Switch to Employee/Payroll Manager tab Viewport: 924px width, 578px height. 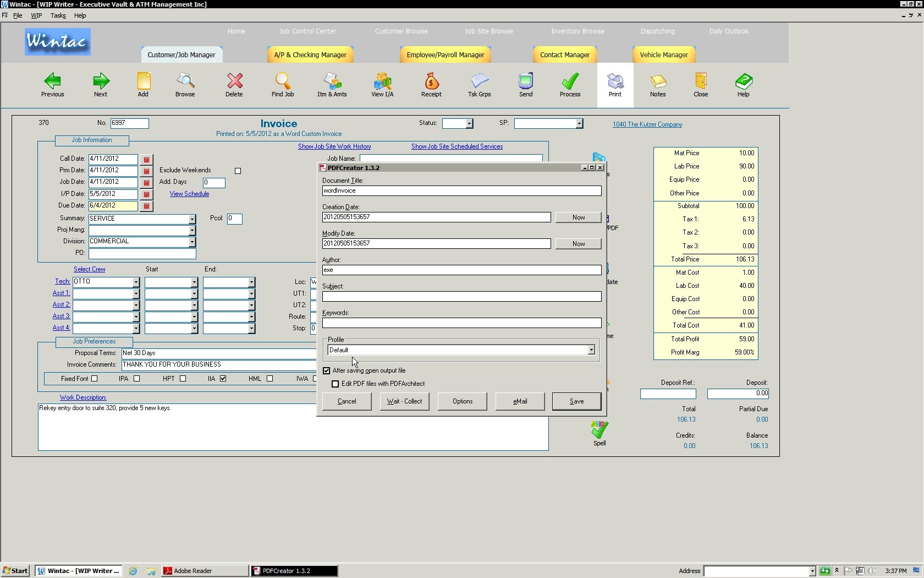tap(446, 55)
